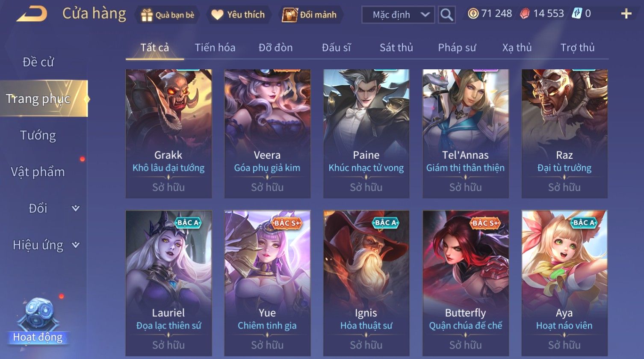Switch to the Sát thủ tab
Screen dimensions: 644x359
pos(396,47)
